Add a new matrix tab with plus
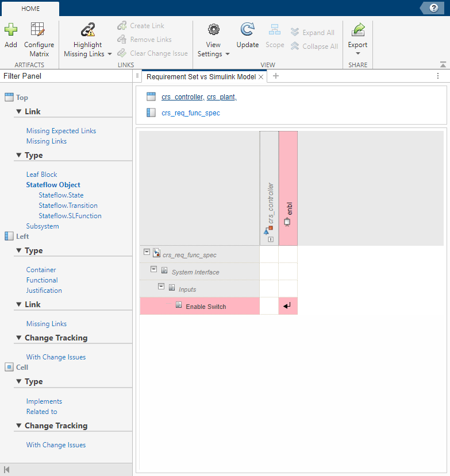 click(276, 76)
